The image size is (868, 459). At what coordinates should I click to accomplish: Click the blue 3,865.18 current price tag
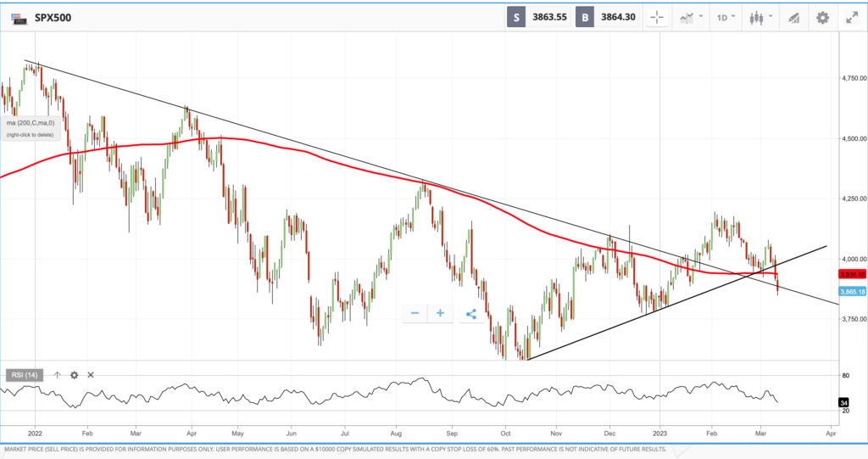(851, 292)
